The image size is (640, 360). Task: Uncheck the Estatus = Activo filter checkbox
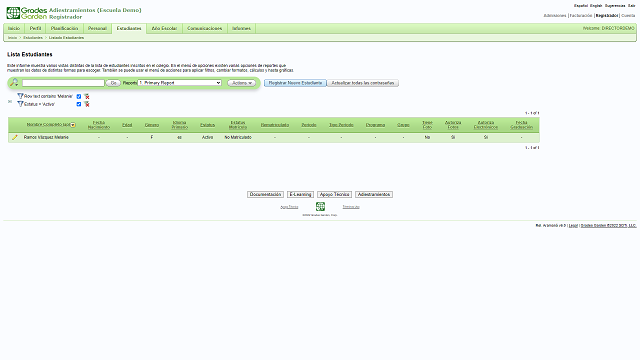click(x=79, y=104)
